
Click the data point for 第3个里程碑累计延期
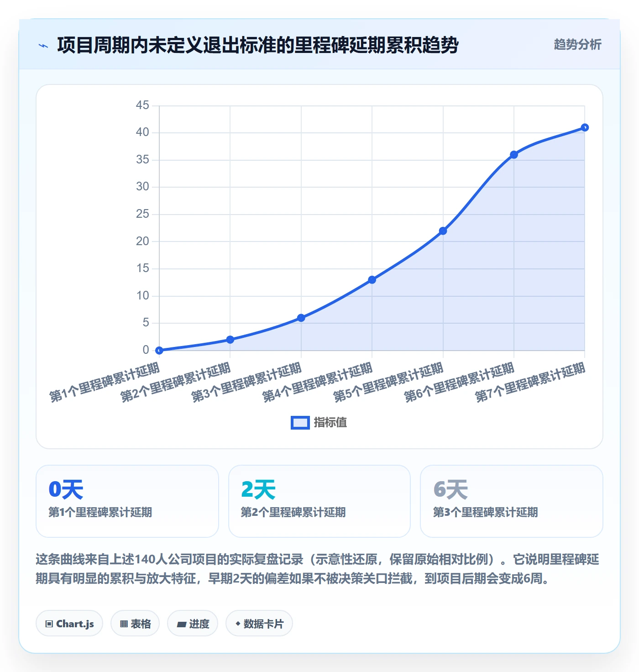[301, 318]
